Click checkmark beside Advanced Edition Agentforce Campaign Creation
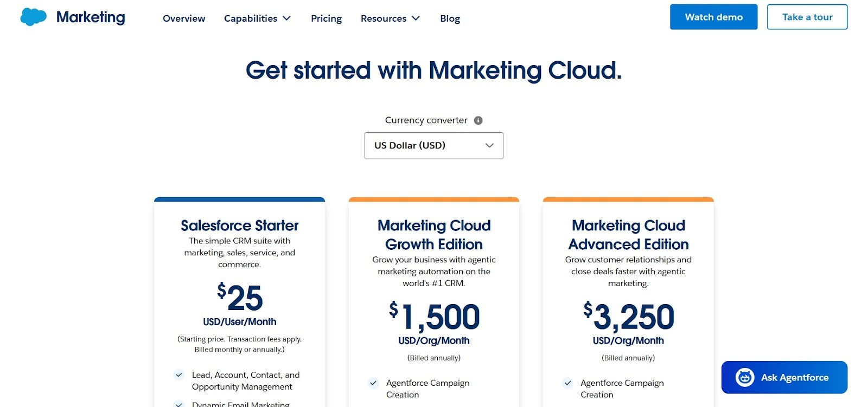This screenshot has width=868, height=407. tap(567, 383)
